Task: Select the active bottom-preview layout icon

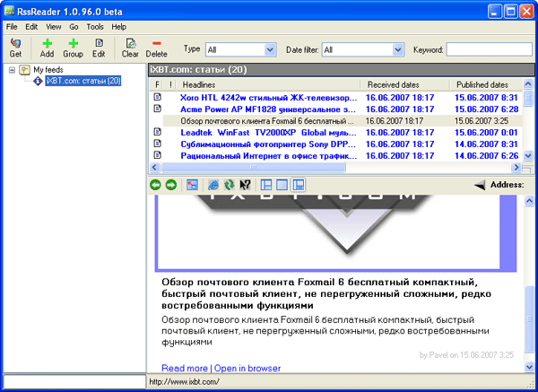Action: (x=299, y=185)
